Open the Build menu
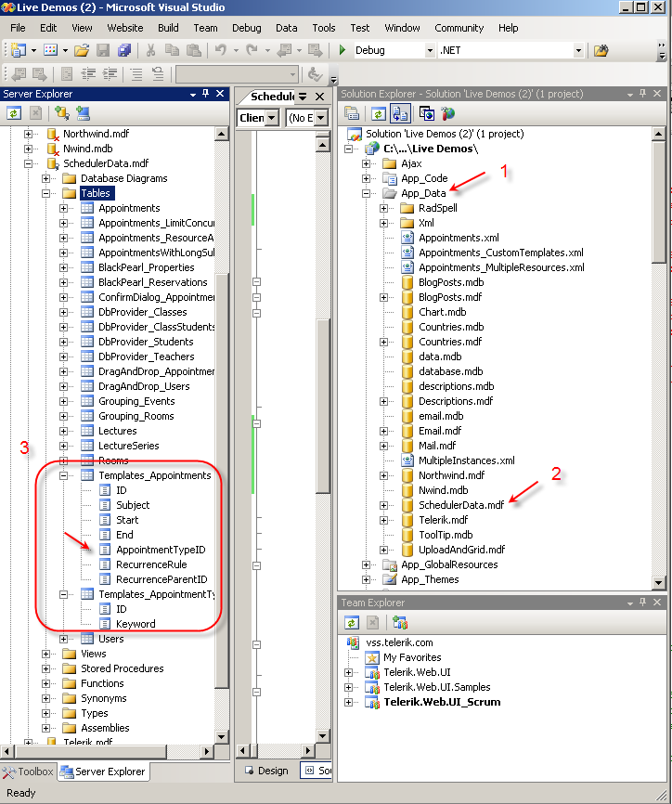 168,28
